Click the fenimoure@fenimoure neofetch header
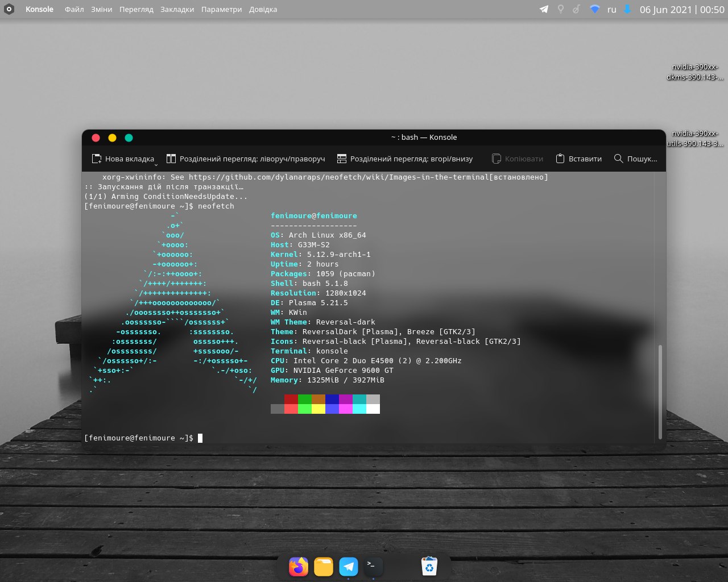This screenshot has height=582, width=728. pos(314,216)
